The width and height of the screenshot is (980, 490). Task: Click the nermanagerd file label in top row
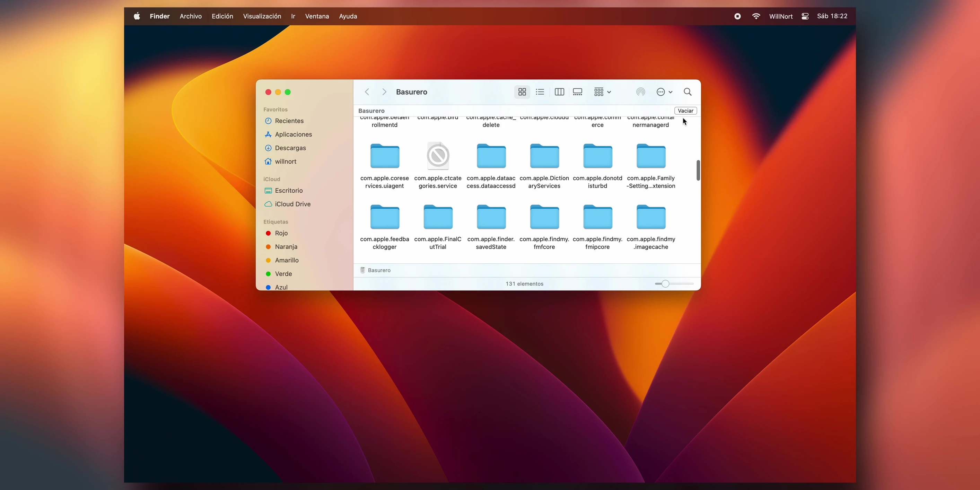(x=650, y=125)
